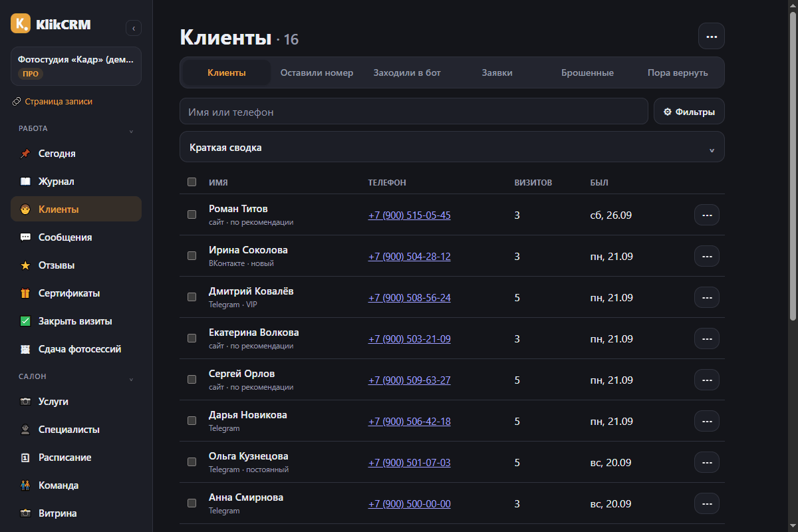This screenshot has width=798, height=532.
Task: Click the green checkmark icon beside Закрыть визиты
Action: click(25, 321)
